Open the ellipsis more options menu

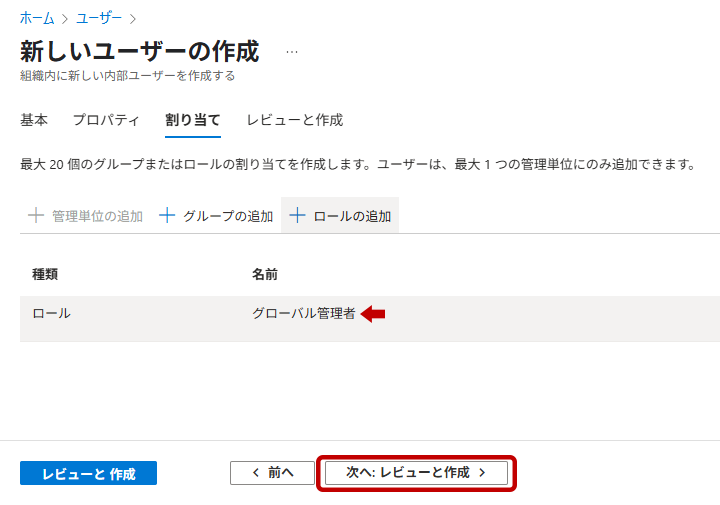click(291, 51)
